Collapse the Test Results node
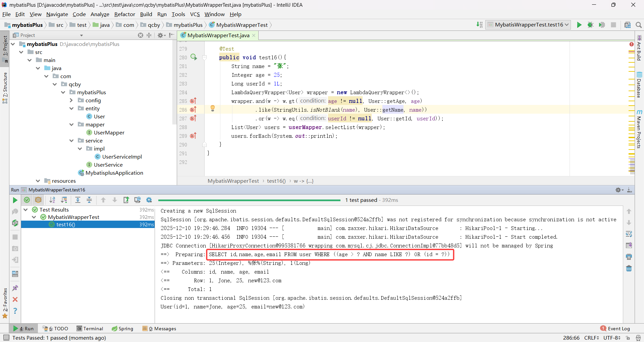This screenshot has width=644, height=342. pyautogui.click(x=25, y=210)
